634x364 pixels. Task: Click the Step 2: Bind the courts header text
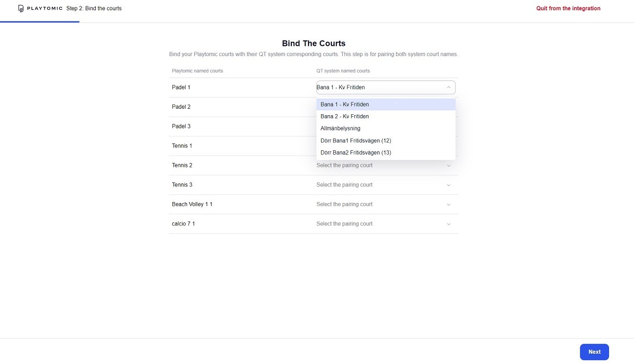[x=94, y=8]
